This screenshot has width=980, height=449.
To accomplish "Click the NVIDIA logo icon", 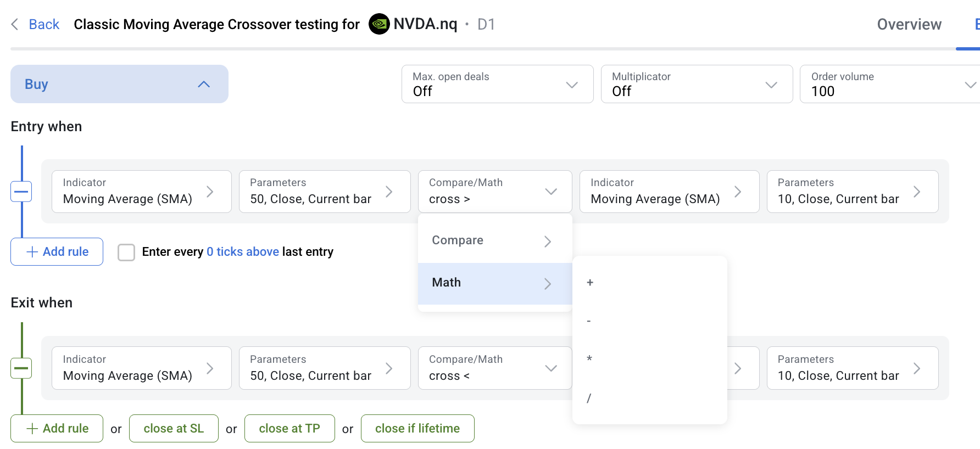I will (x=379, y=24).
